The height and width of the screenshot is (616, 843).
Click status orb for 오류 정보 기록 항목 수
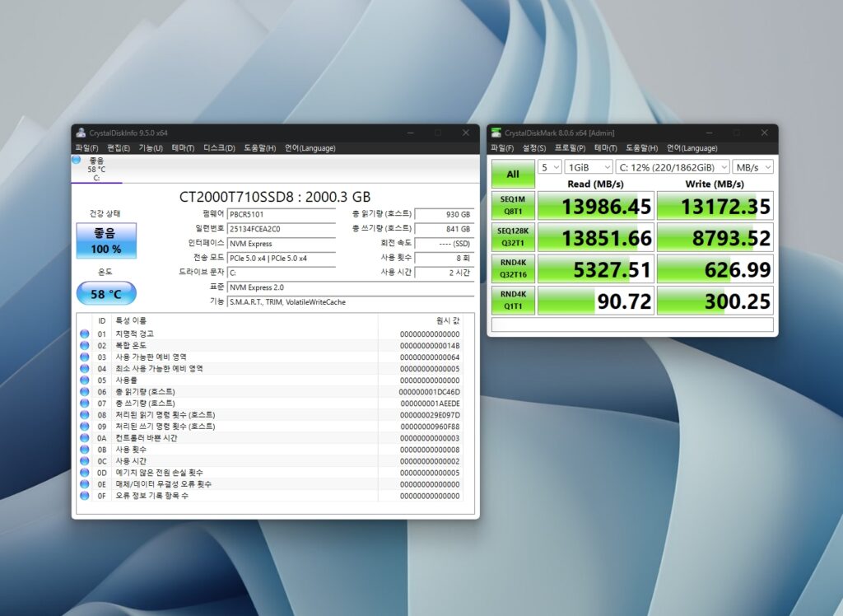[85, 496]
